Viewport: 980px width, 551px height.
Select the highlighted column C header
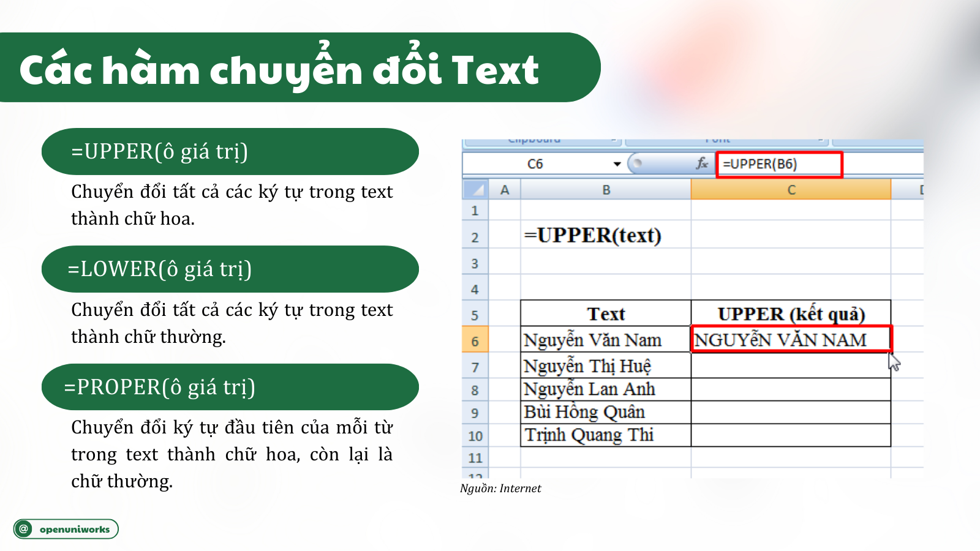(x=791, y=190)
